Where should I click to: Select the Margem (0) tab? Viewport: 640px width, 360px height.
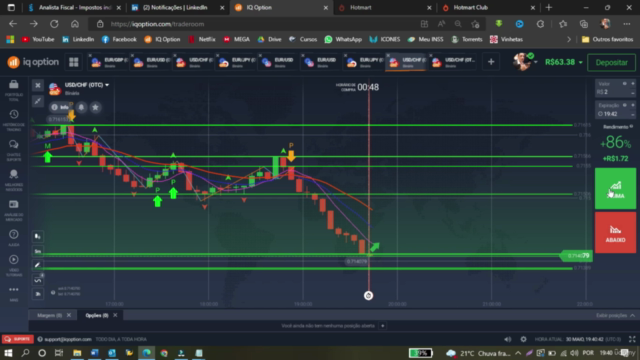49,315
